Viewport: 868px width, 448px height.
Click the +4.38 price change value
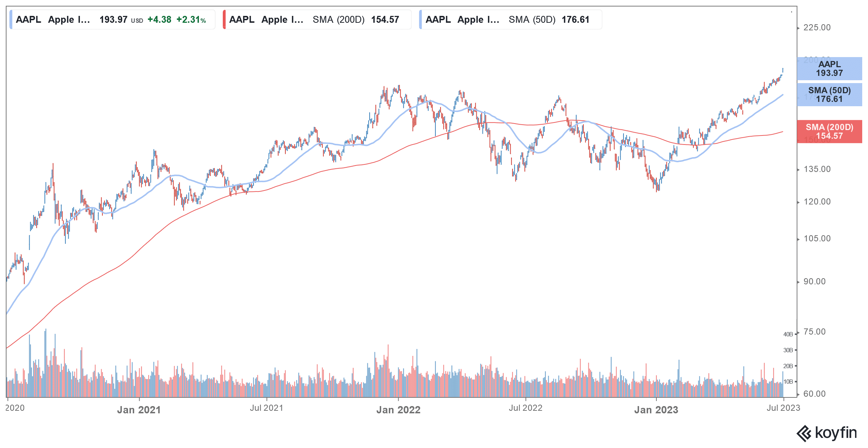tap(159, 20)
